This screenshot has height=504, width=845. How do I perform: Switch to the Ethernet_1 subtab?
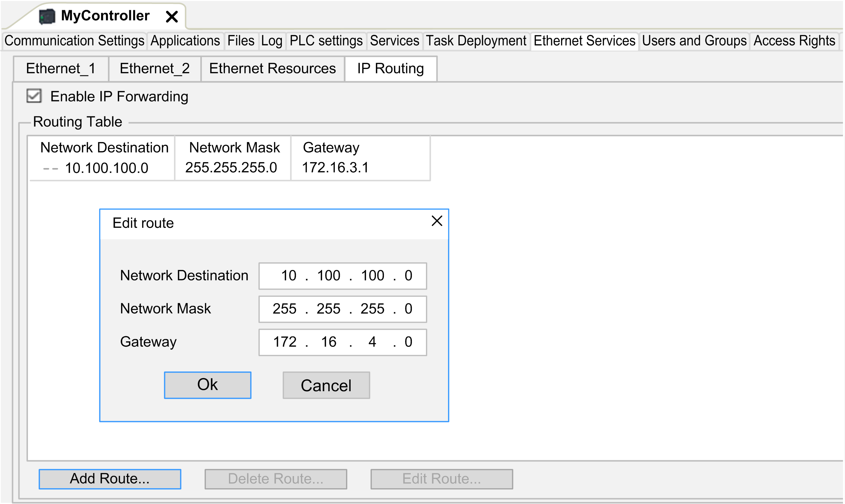coord(61,69)
